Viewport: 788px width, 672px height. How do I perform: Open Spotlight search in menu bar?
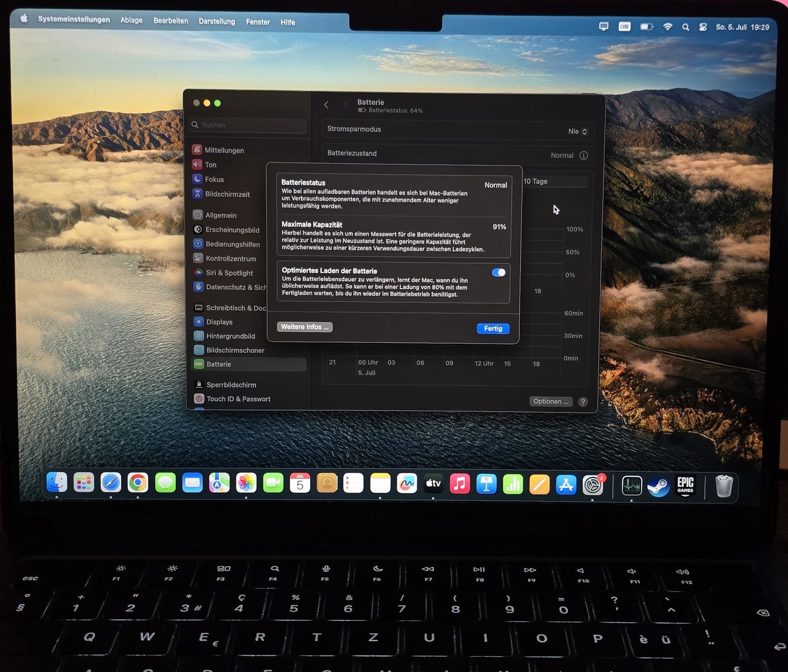click(x=685, y=27)
